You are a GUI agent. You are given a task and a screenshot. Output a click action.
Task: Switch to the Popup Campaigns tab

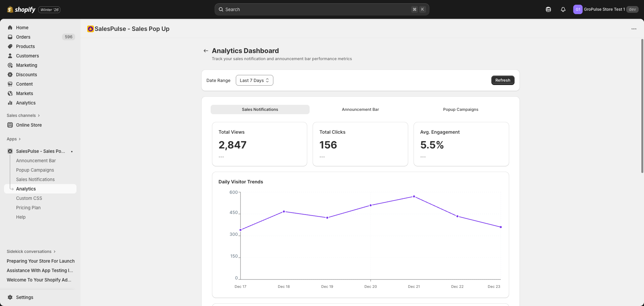coord(461,109)
